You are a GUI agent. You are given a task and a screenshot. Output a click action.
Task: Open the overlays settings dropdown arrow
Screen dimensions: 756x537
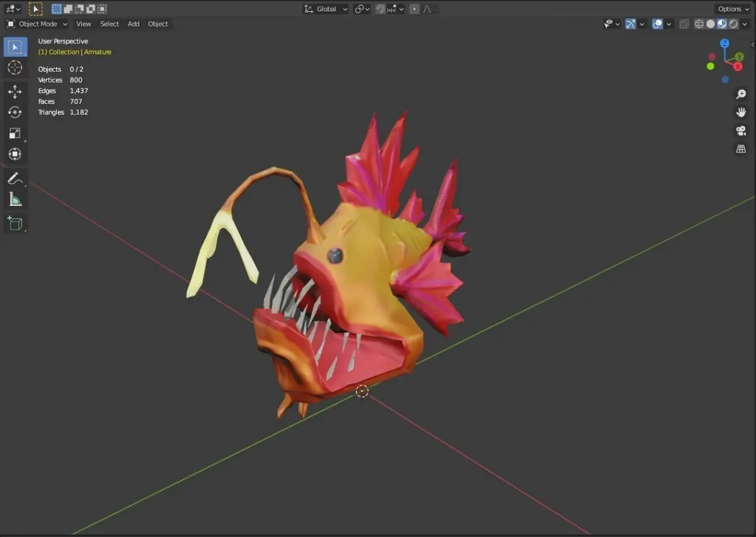coord(669,24)
